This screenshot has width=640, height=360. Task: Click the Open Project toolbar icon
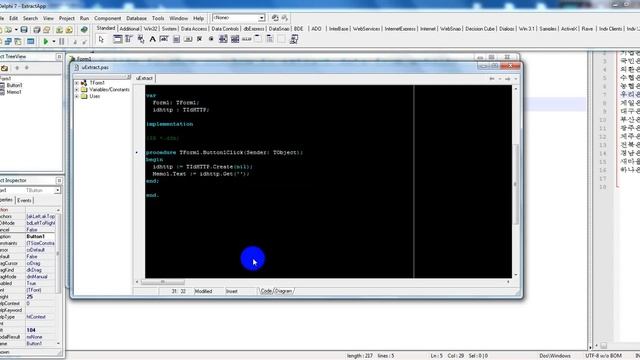(x=47, y=30)
